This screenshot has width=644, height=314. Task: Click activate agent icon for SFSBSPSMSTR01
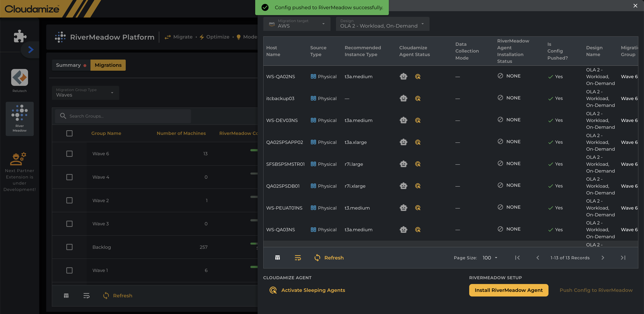click(418, 164)
